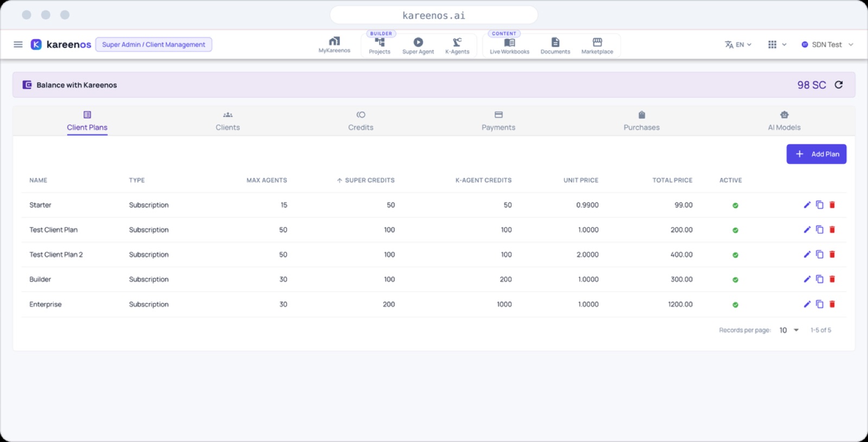Click the kareenos.ai address bar
Image resolution: width=868 pixels, height=442 pixels.
[434, 15]
